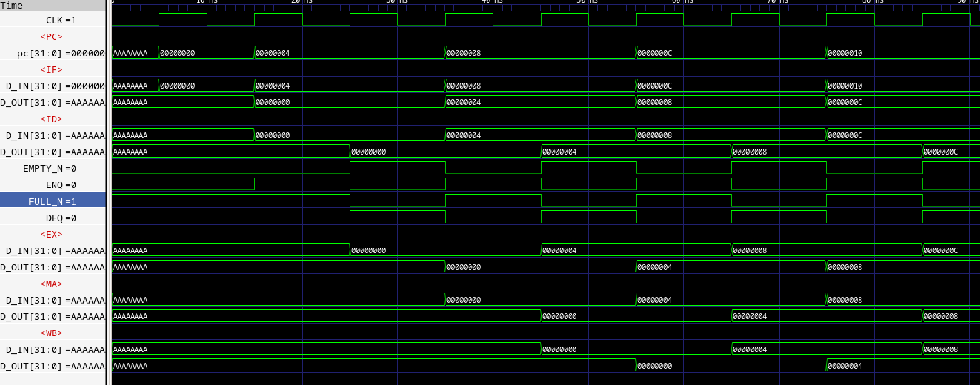Click the <ID> group label
The image size is (980, 385).
[52, 119]
